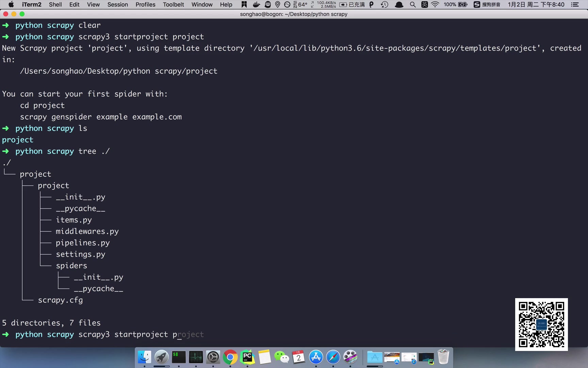Click the hat-shaped menu bar icon
The height and width of the screenshot is (368, 588).
point(399,4)
